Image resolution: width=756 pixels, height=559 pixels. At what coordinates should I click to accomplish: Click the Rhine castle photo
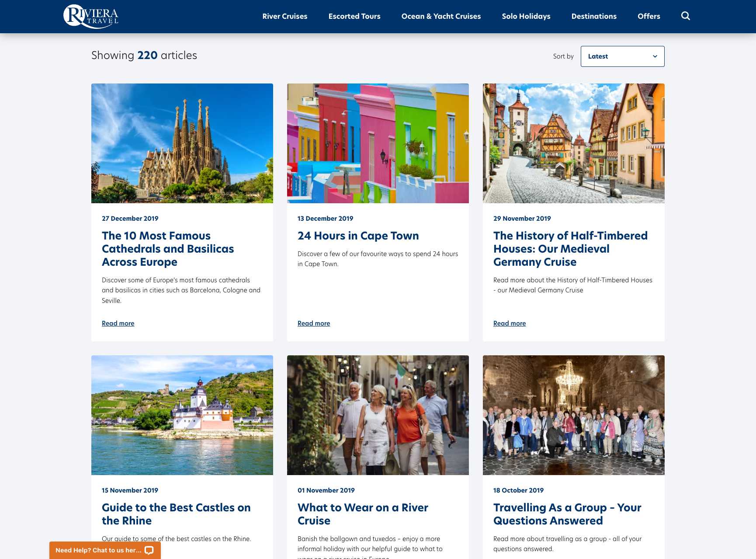pyautogui.click(x=182, y=415)
